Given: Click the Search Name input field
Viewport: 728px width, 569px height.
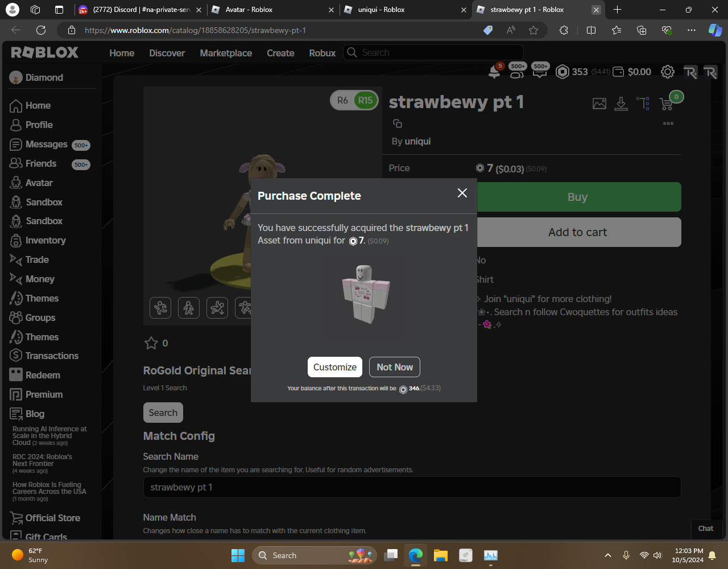Looking at the screenshot, I should 412,487.
